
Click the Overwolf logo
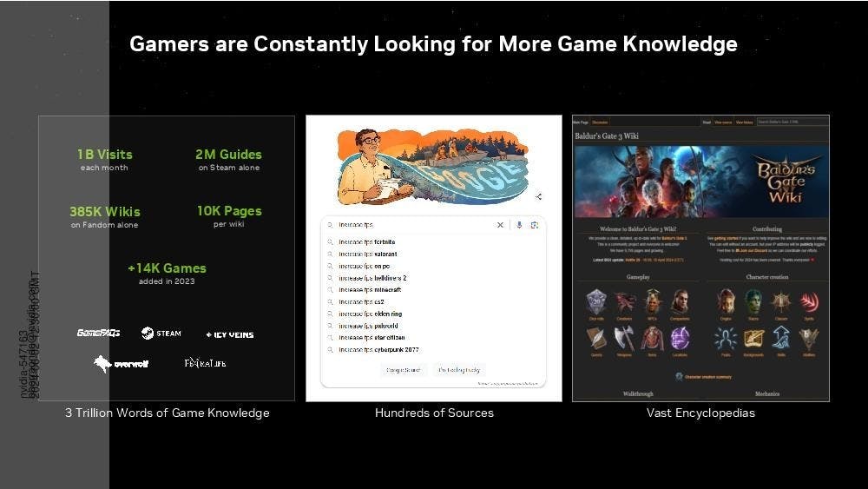[121, 364]
